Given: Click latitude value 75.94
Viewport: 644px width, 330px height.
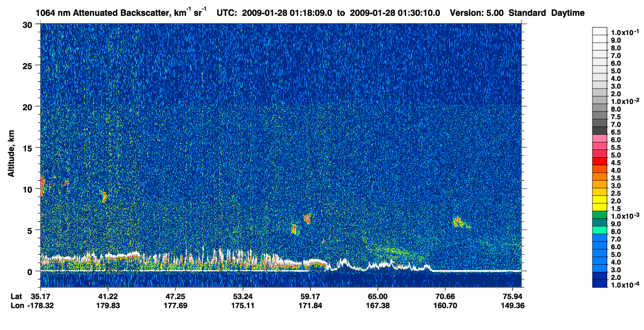Looking at the screenshot, I should pyautogui.click(x=512, y=297).
